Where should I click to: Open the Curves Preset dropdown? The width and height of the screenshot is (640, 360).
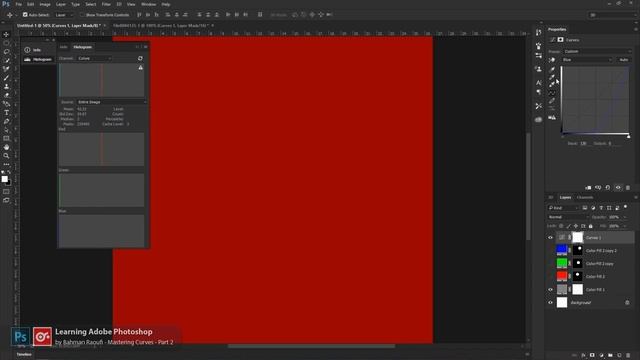(598, 51)
